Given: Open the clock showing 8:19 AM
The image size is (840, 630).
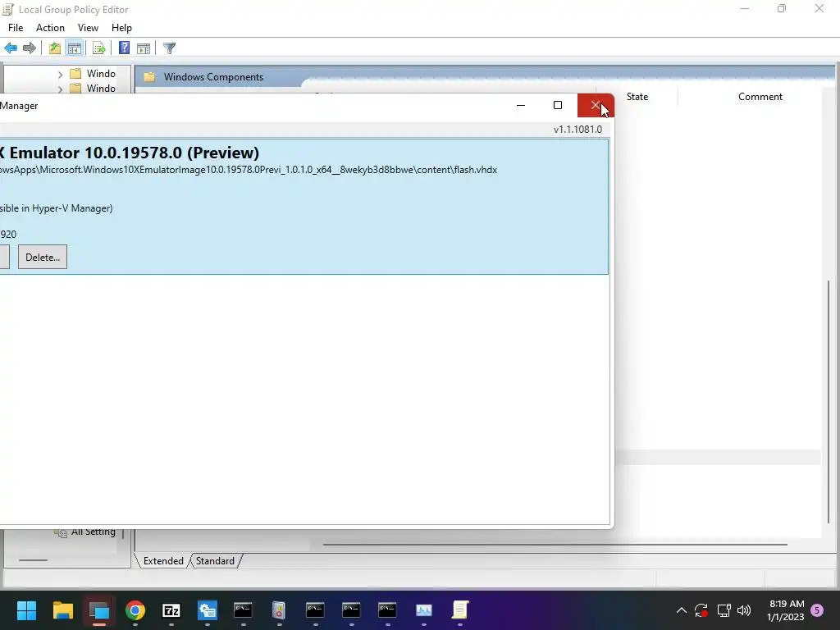Looking at the screenshot, I should [x=786, y=610].
